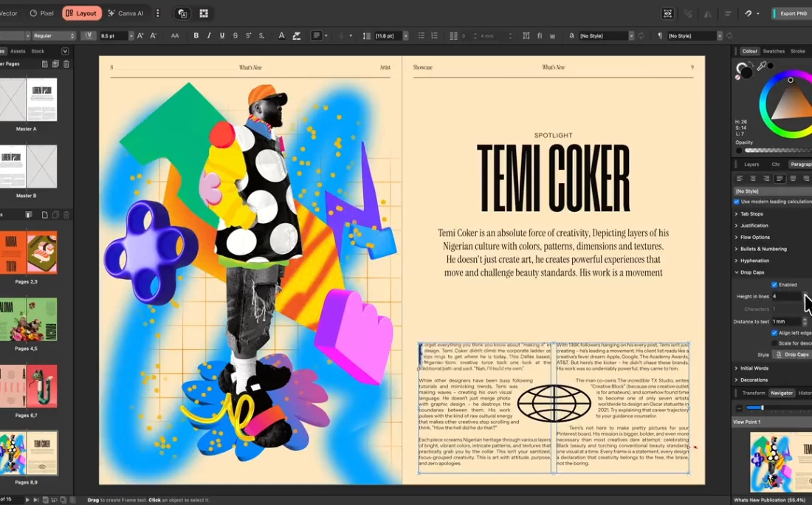Open the Layers panel tab
812x505 pixels.
(751, 164)
